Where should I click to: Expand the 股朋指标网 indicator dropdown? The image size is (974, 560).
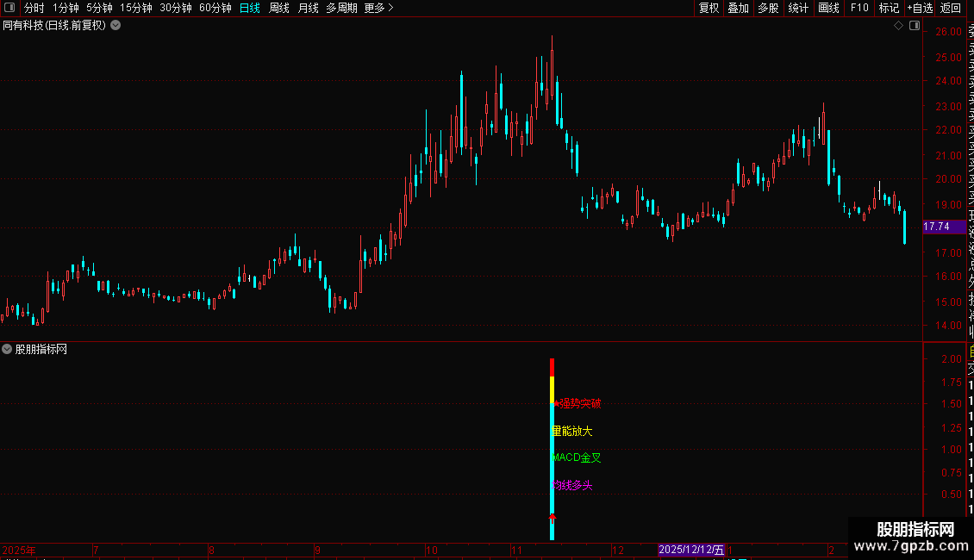tap(7, 350)
